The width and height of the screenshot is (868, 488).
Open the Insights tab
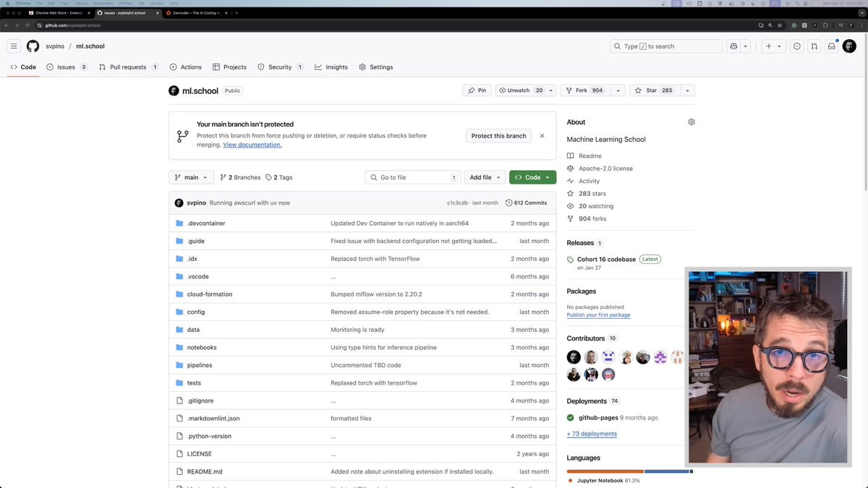[331, 67]
